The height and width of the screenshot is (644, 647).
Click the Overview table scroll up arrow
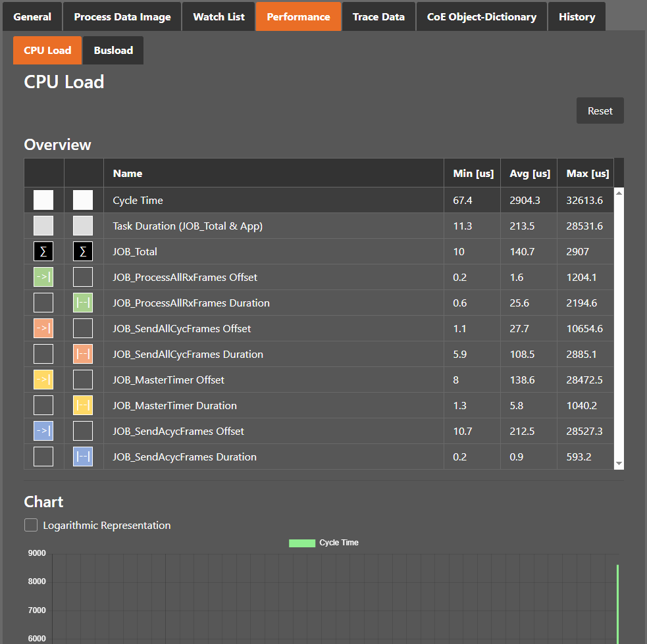pos(619,193)
